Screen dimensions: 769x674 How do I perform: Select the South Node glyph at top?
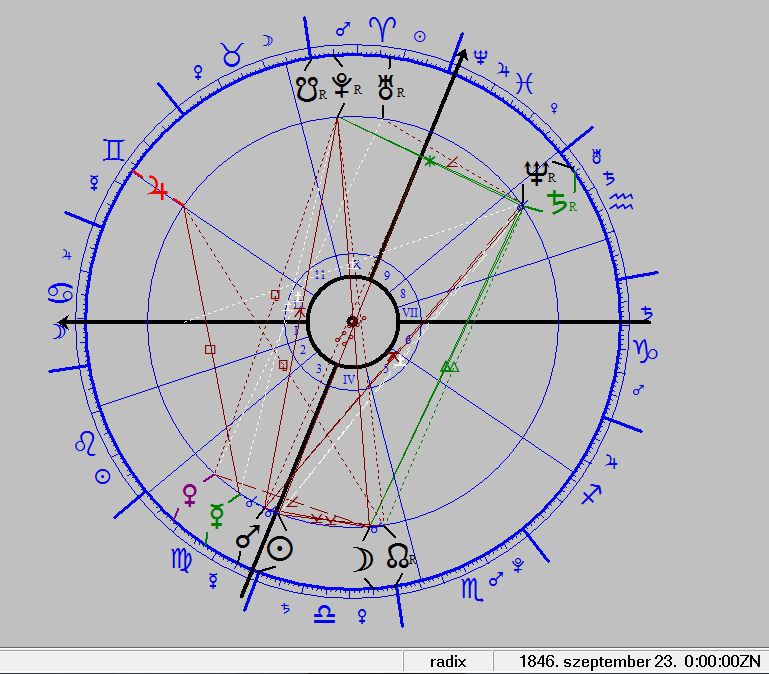click(x=306, y=88)
